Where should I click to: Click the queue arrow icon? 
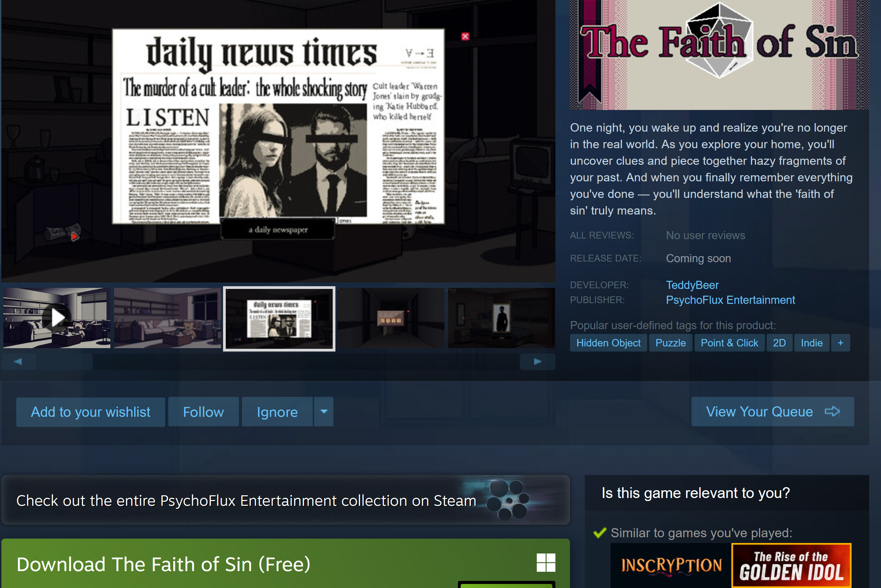coord(832,411)
